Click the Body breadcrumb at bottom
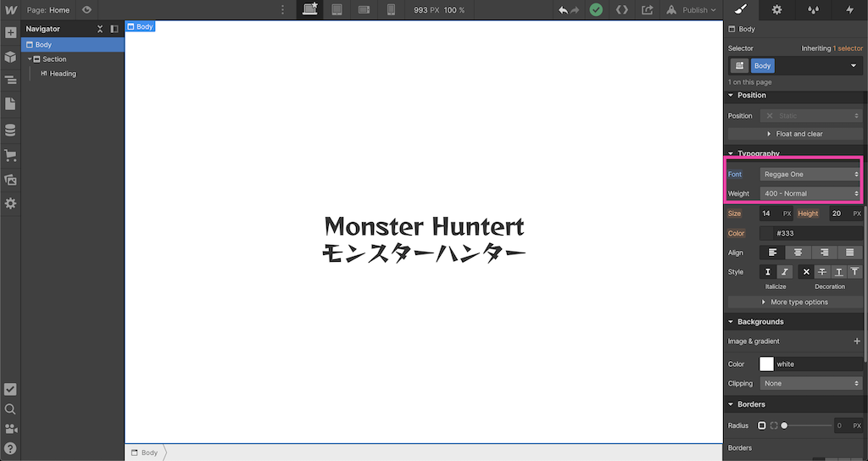The image size is (868, 461). pyautogui.click(x=145, y=453)
